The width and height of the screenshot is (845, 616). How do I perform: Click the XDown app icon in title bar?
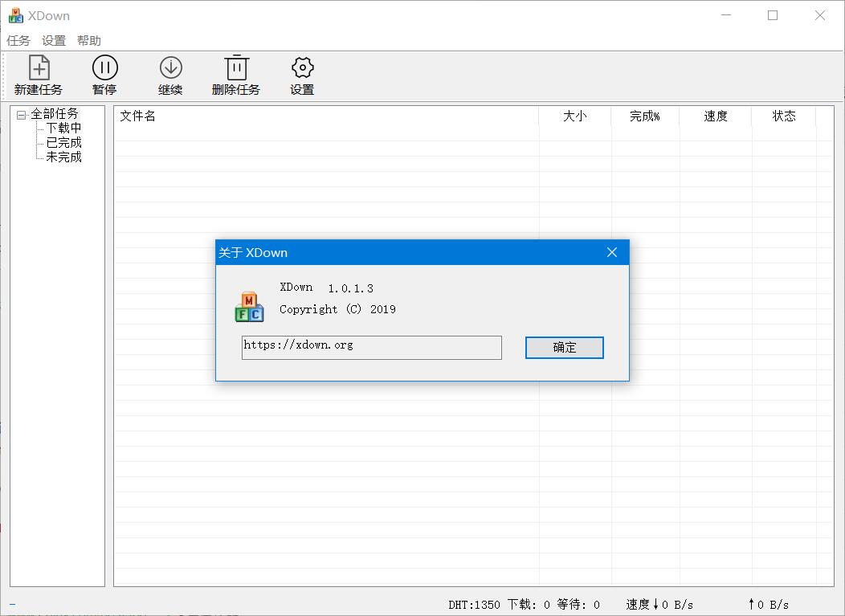(x=15, y=15)
